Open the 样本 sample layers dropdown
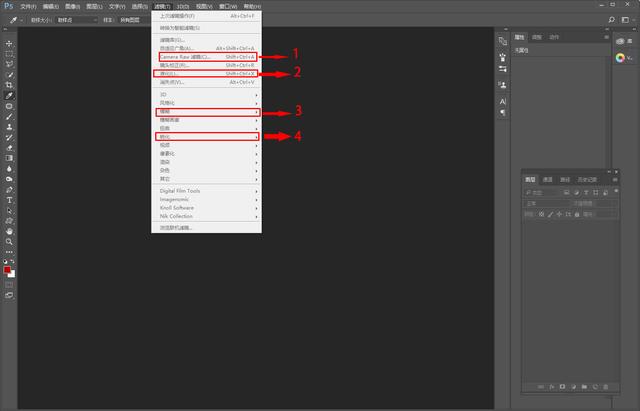Image resolution: width=640 pixels, height=411 pixels. pyautogui.click(x=134, y=20)
